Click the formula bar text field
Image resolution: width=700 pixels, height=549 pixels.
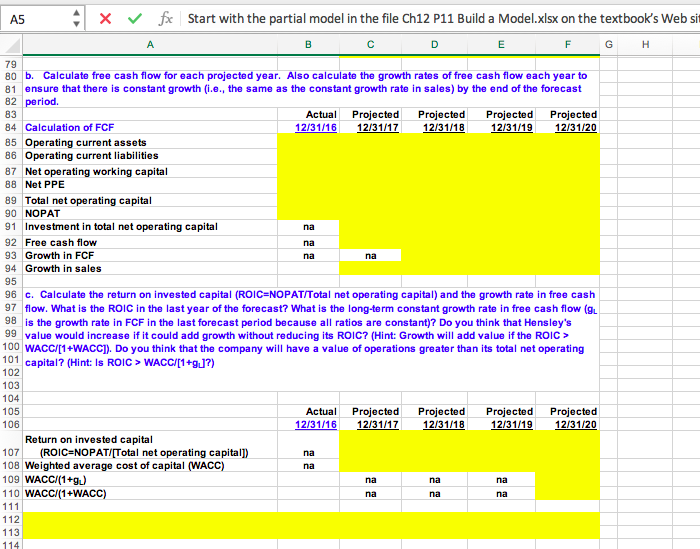[x=442, y=18]
